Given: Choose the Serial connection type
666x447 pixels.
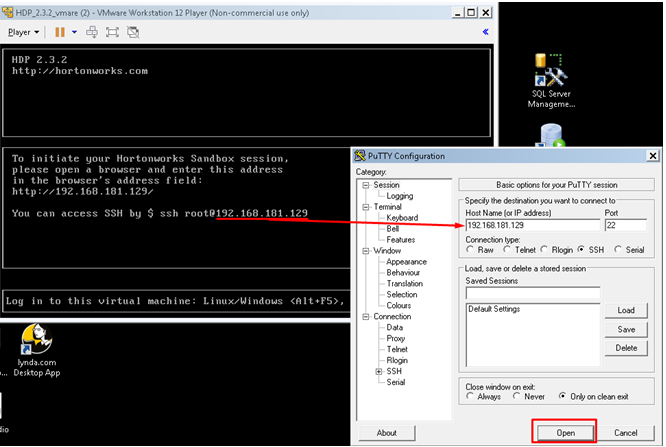Looking at the screenshot, I should pyautogui.click(x=618, y=249).
